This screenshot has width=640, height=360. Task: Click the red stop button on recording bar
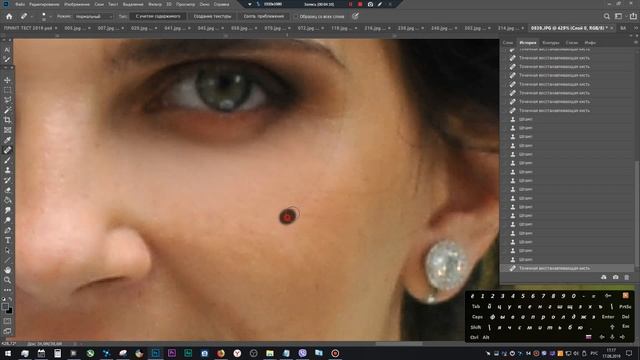[360, 4]
